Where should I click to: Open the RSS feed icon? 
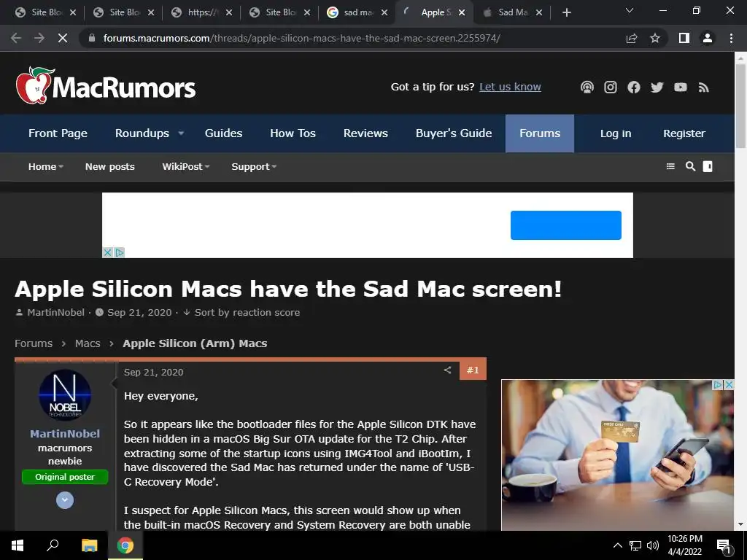704,87
